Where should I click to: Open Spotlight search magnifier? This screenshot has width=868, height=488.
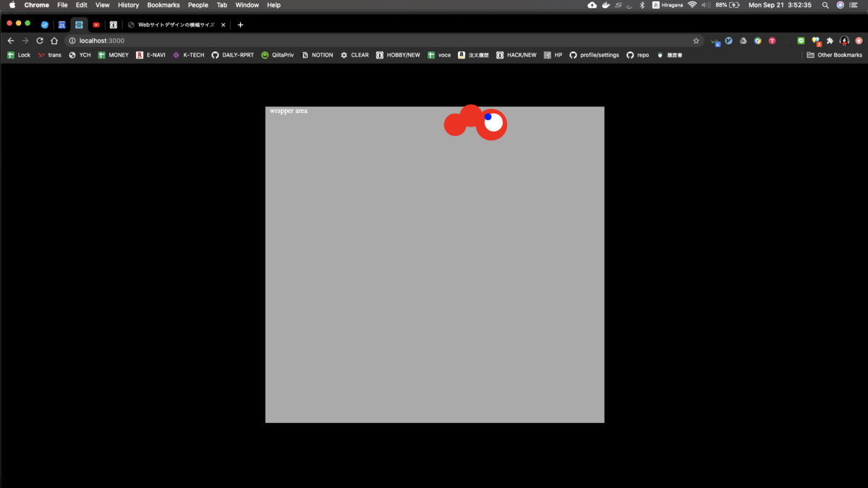(x=825, y=5)
